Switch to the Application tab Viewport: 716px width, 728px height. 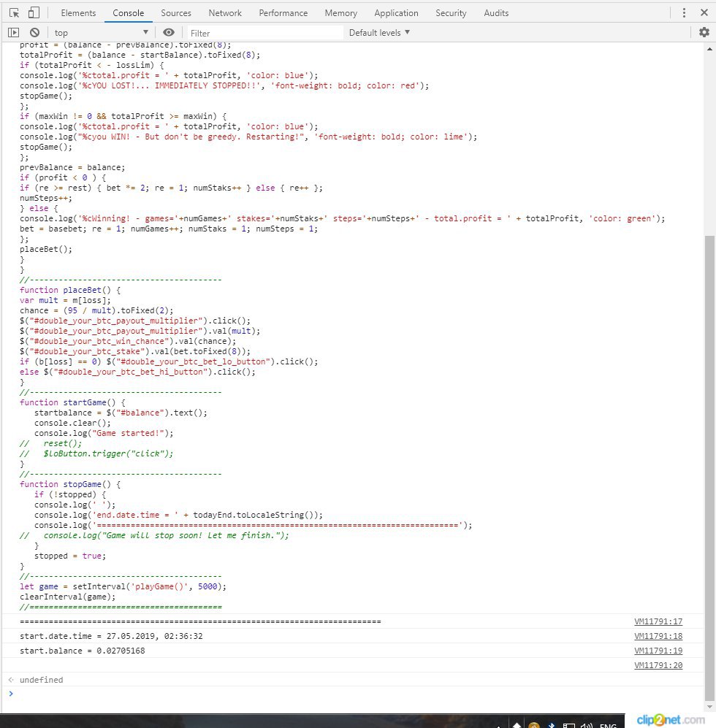pos(396,13)
